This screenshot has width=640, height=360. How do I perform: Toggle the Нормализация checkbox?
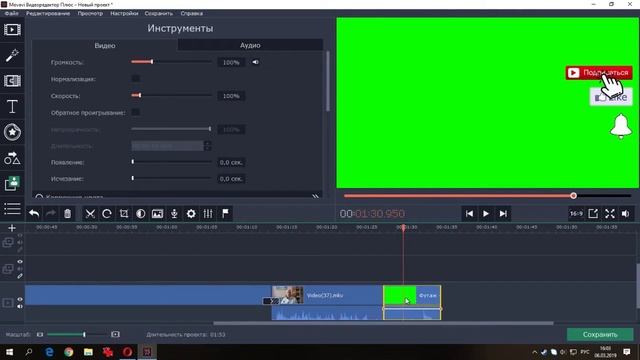pos(136,78)
